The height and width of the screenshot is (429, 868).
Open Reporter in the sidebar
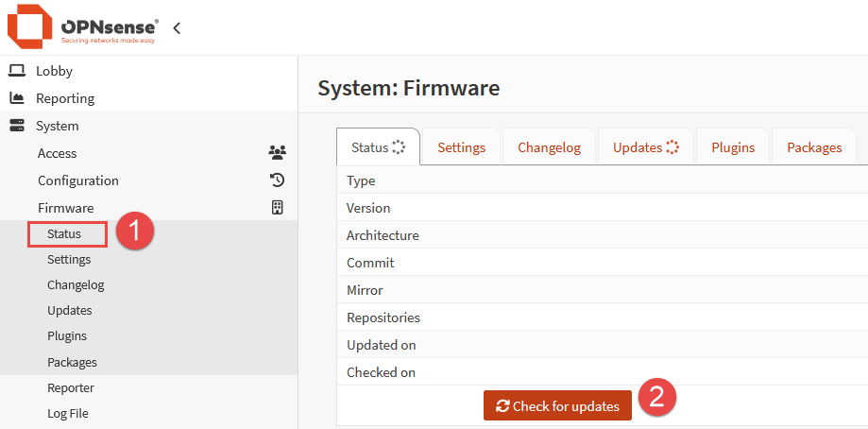71,387
